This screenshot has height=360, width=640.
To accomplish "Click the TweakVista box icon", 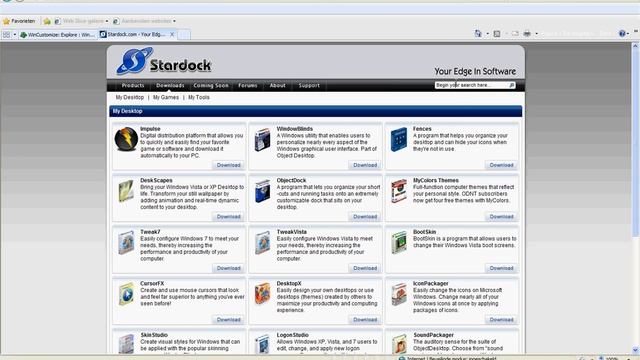I will [262, 242].
